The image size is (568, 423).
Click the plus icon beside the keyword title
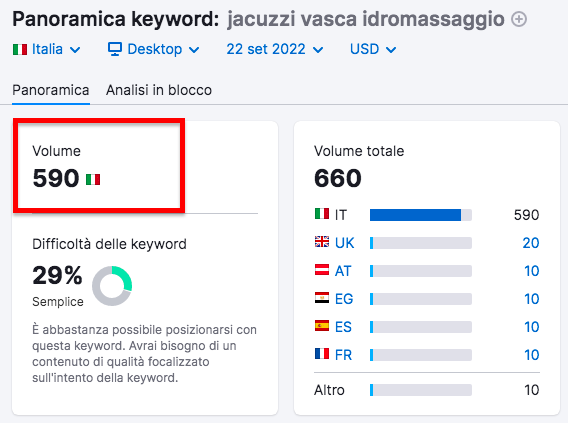click(519, 19)
